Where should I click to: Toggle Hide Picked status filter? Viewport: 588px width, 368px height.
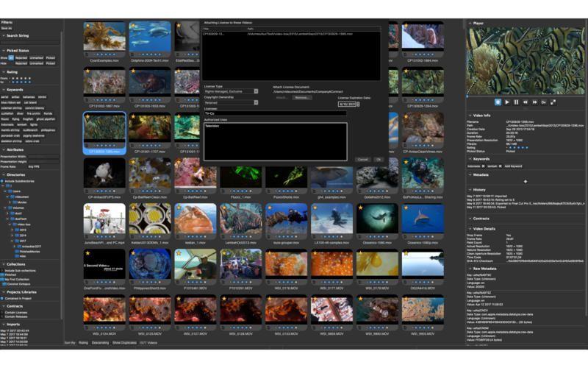tap(50, 63)
